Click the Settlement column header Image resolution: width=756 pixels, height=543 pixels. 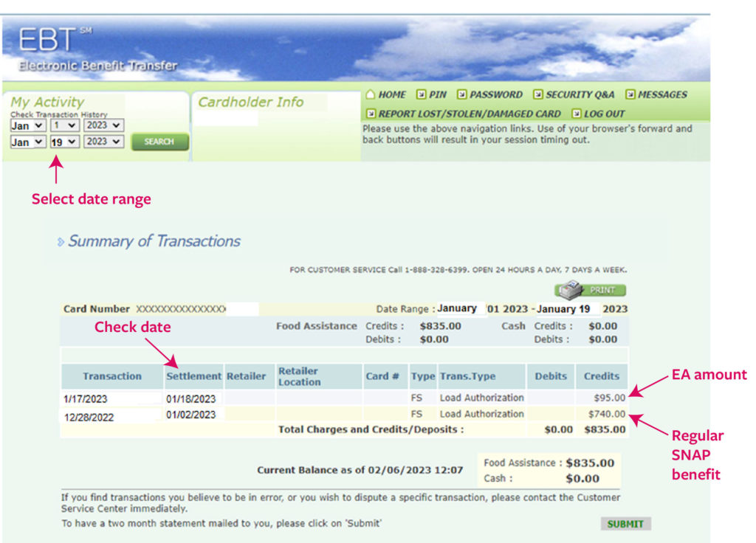point(193,376)
